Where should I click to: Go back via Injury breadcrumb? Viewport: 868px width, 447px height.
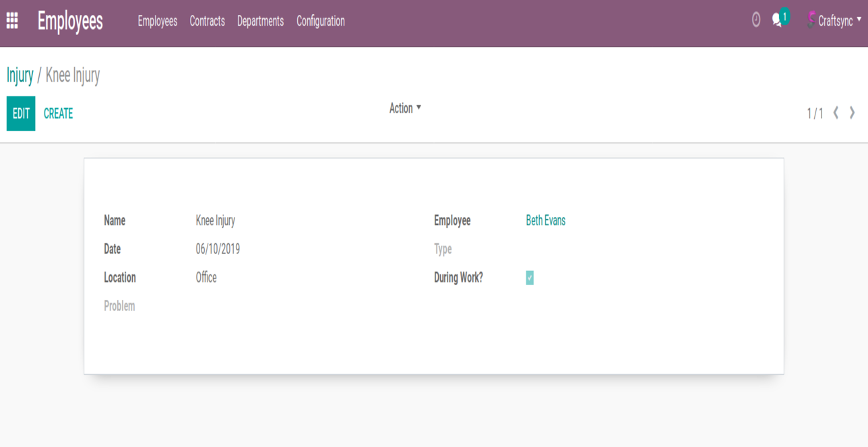(x=20, y=76)
